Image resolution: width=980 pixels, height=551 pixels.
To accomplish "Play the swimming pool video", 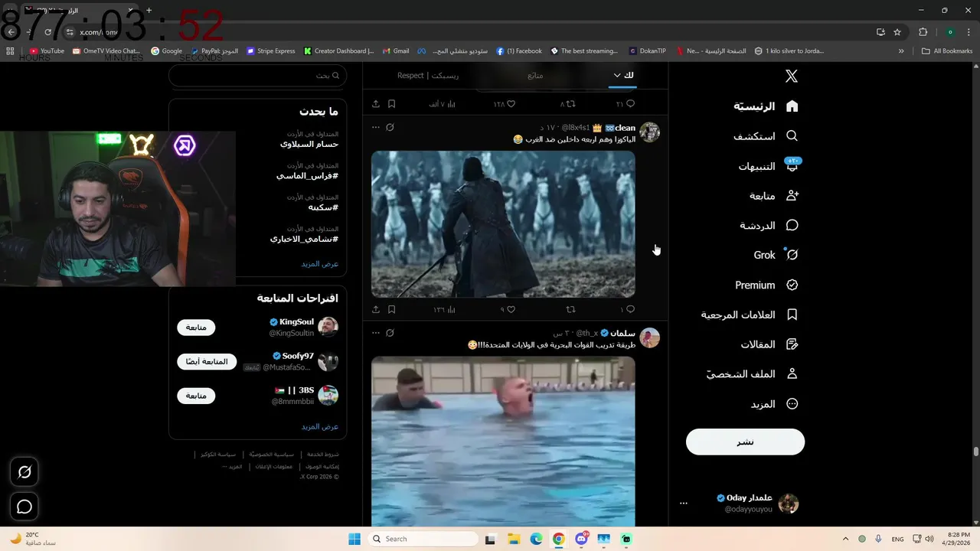I will [503, 441].
